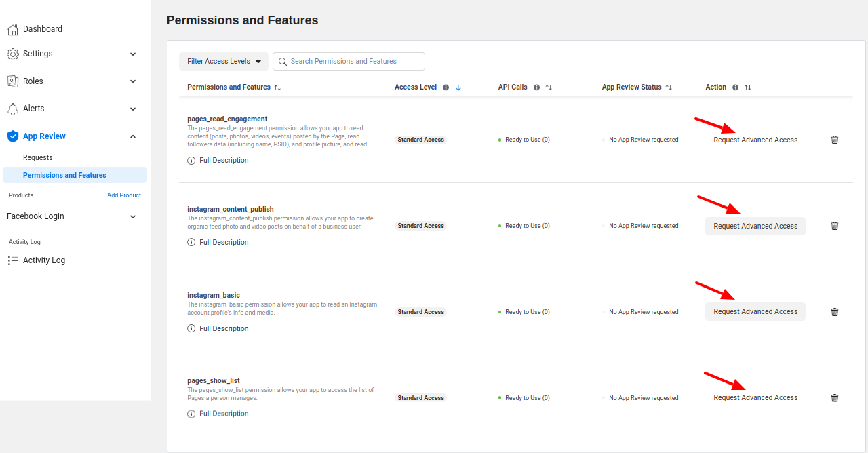This screenshot has height=453, width=868.
Task: Click the Add Product link
Action: pos(124,195)
